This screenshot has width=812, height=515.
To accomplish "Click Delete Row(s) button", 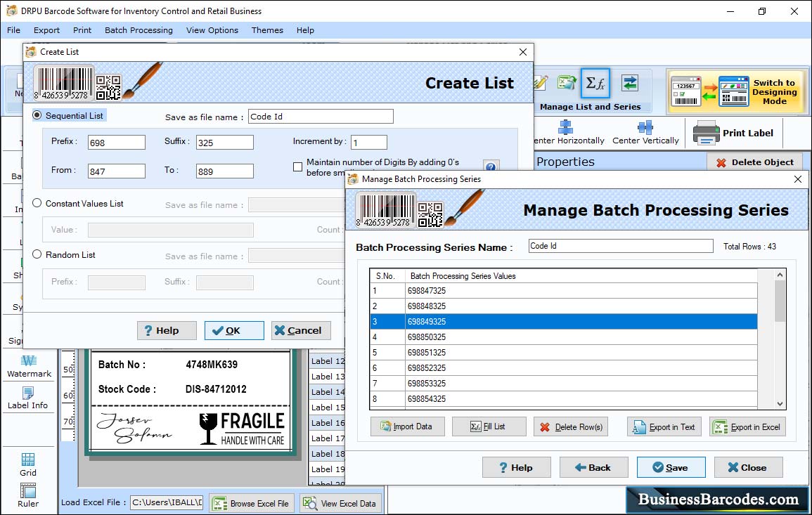I will 571,426.
